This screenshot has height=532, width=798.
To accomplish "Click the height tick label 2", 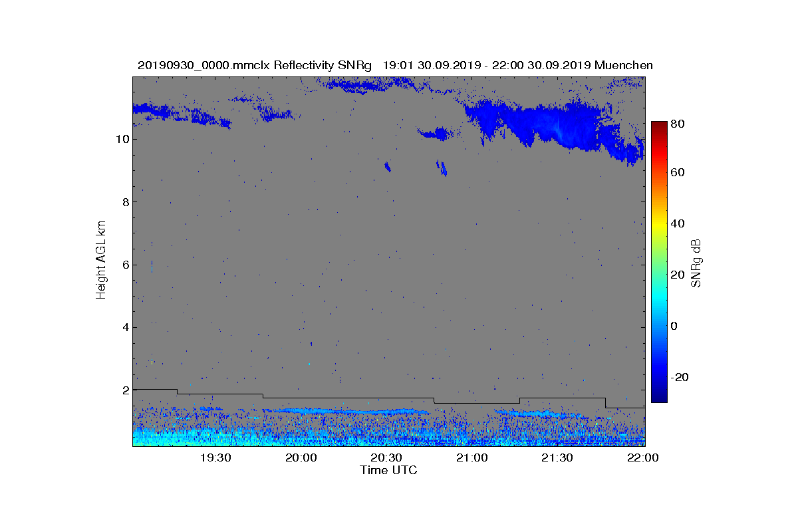I will [125, 390].
